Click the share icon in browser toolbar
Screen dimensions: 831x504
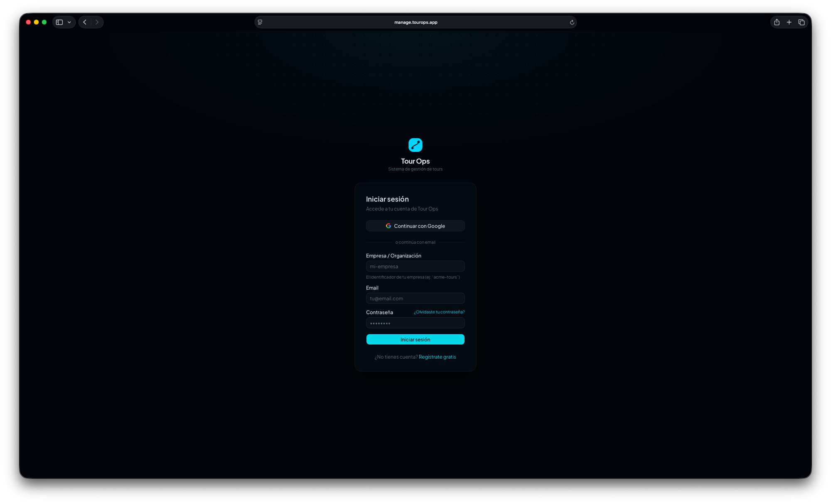click(776, 22)
